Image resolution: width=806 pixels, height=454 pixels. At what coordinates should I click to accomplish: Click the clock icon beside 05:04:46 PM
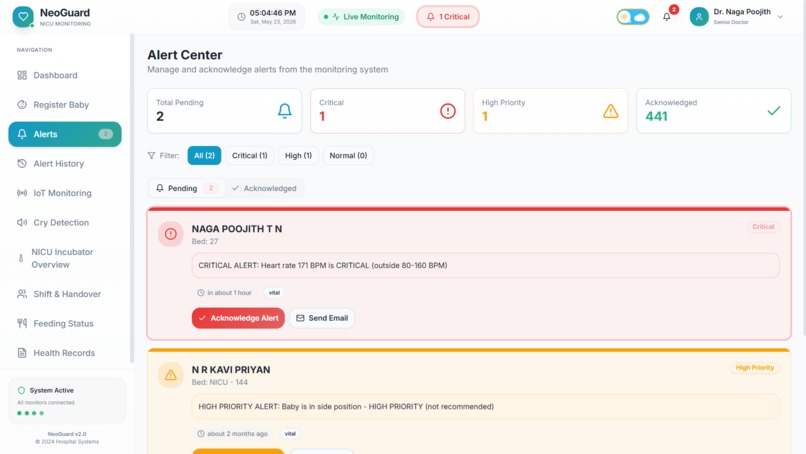click(241, 17)
